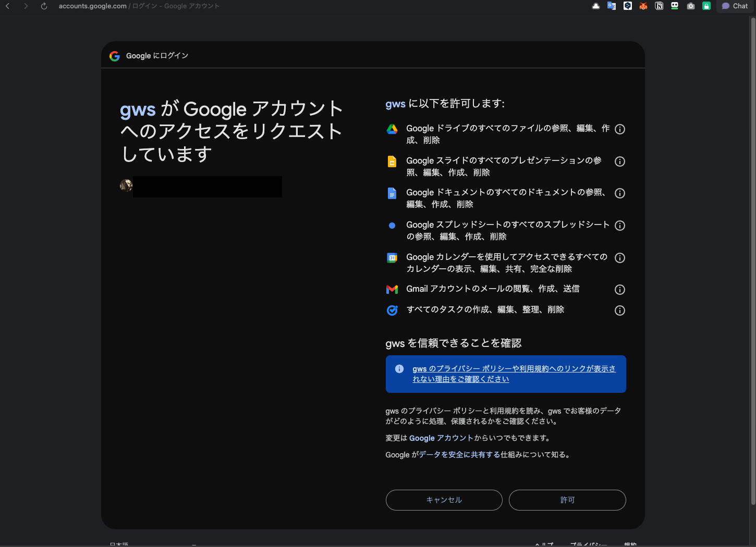Click the 許可 button to grant access

tap(567, 500)
